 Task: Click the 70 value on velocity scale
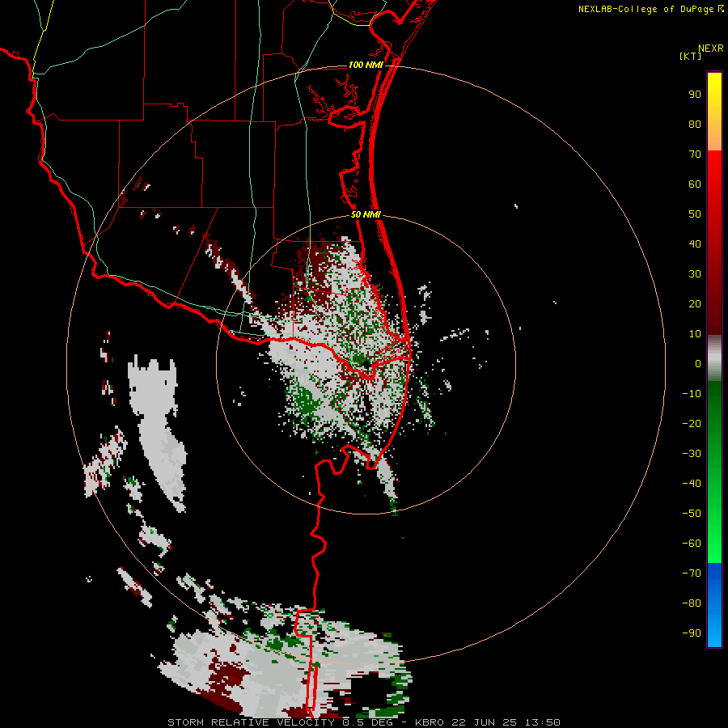click(x=695, y=154)
